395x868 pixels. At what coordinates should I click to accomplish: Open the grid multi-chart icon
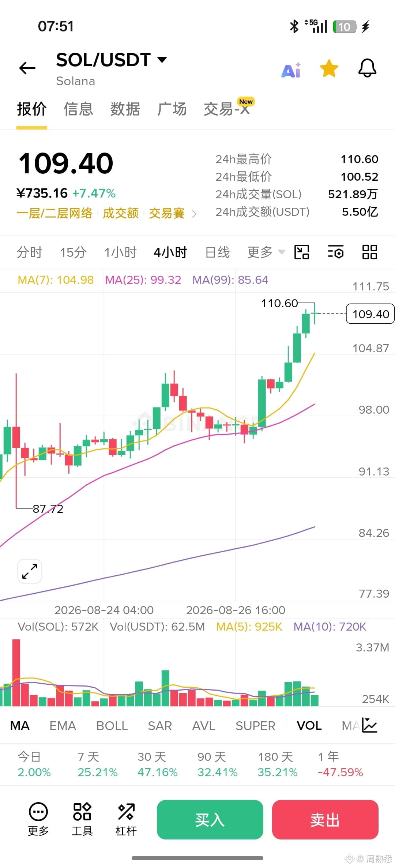click(369, 252)
